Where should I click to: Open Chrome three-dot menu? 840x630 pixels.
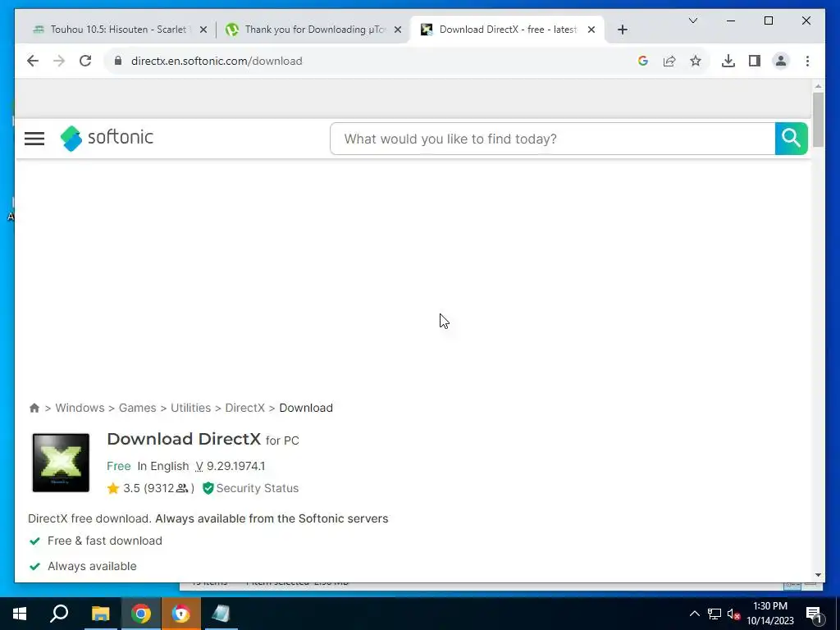tap(807, 61)
